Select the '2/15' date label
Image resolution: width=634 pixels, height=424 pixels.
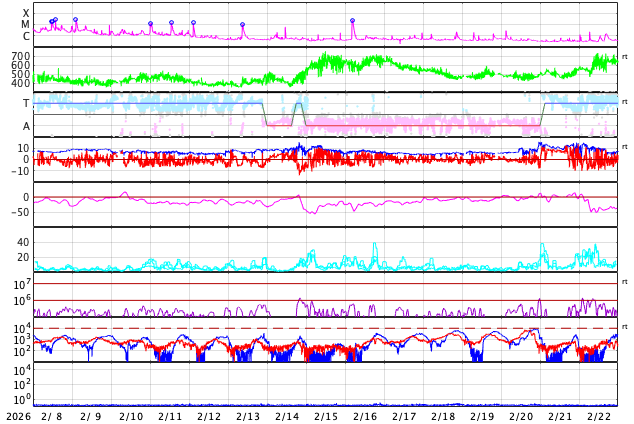326,417
